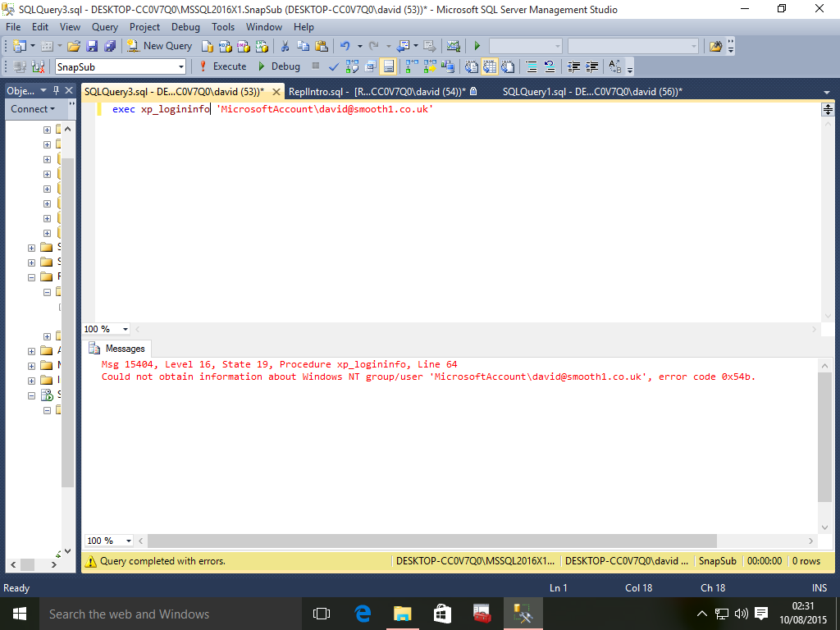Click the New Query button

pos(160,46)
